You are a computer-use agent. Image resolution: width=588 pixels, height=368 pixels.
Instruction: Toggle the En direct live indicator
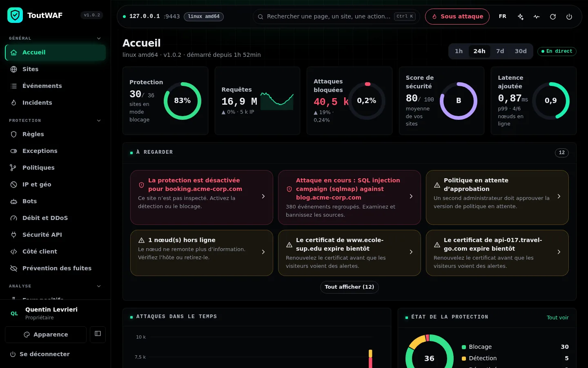point(557,51)
